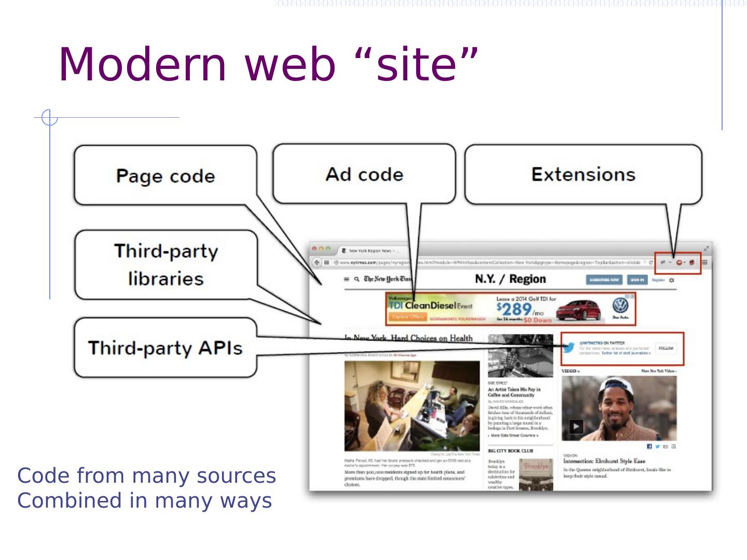The height and width of the screenshot is (560, 747).
Task: Click the Twitter list of staff journalists link
Action: 626,353
